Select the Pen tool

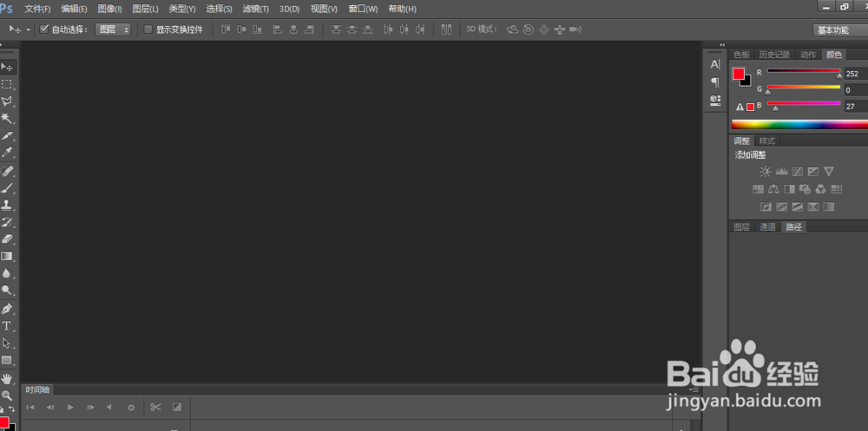click(7, 308)
